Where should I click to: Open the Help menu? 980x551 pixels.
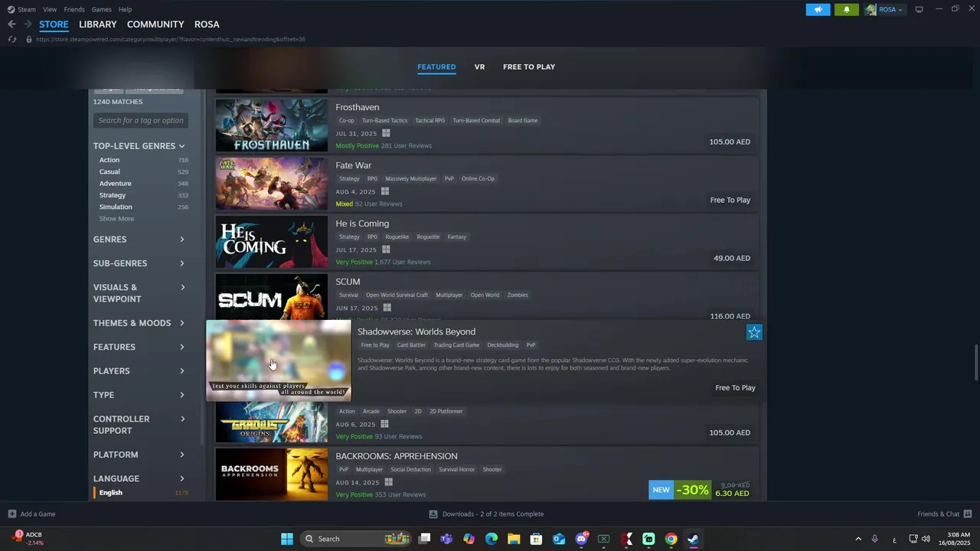click(x=125, y=9)
